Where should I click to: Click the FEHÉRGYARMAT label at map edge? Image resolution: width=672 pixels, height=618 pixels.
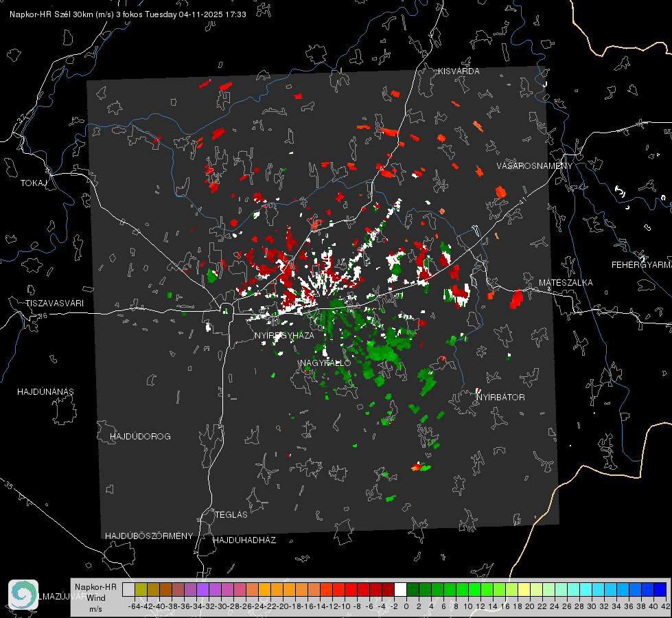pyautogui.click(x=642, y=265)
